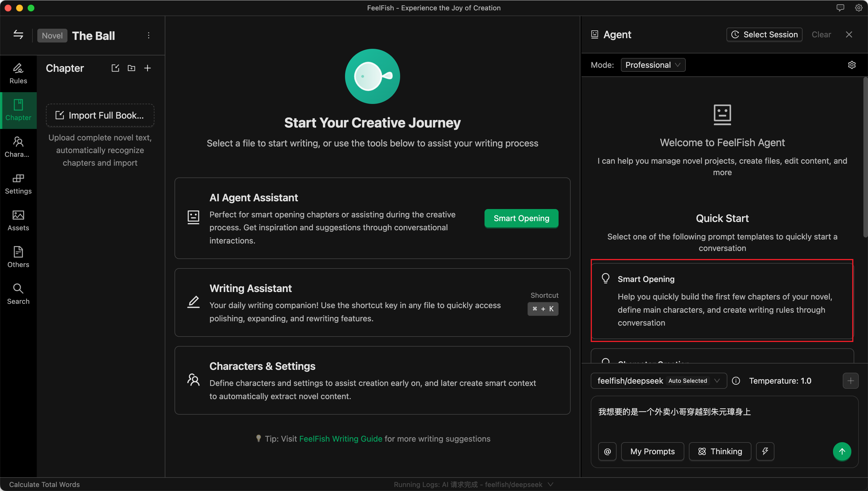This screenshot has height=491, width=868.
Task: Open the novel three-dot menu
Action: [149, 35]
